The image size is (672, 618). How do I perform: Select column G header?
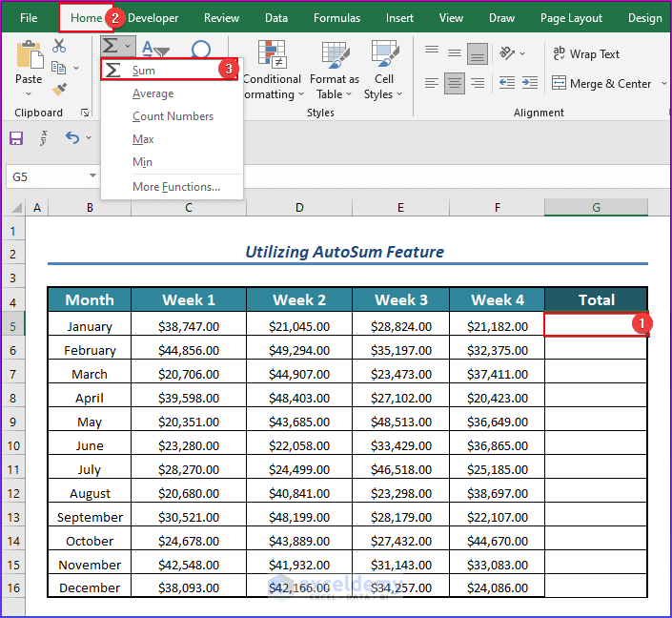(596, 208)
